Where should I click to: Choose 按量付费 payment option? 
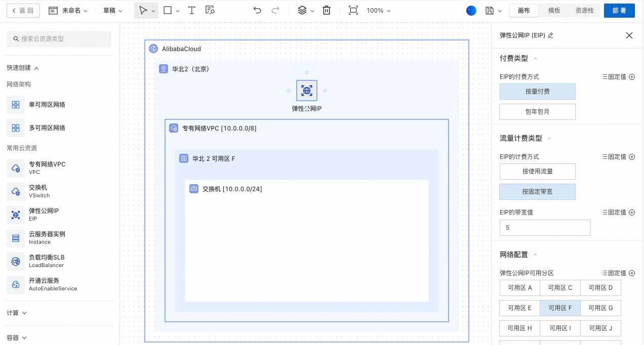point(538,92)
